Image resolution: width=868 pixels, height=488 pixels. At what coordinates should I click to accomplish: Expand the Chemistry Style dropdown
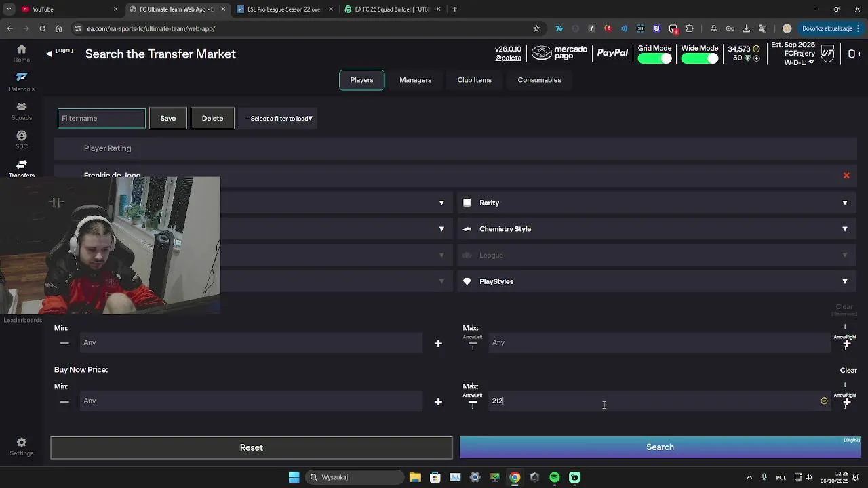coord(657,229)
